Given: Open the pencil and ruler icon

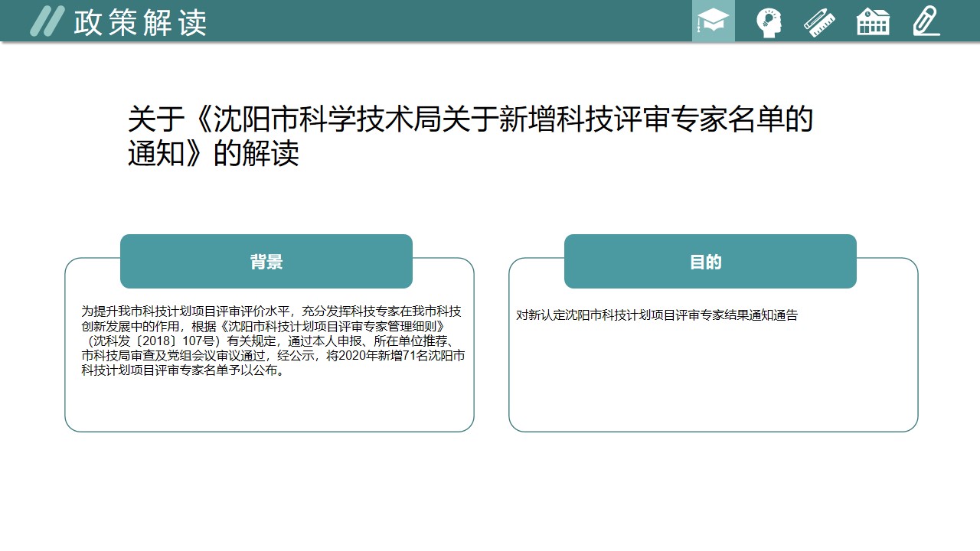Looking at the screenshot, I should 819,22.
